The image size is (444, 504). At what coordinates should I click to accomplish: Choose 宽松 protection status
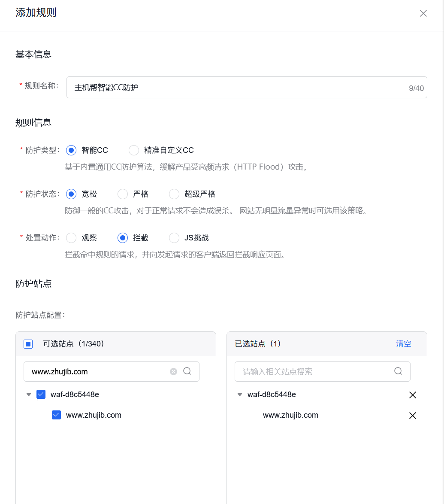click(71, 194)
